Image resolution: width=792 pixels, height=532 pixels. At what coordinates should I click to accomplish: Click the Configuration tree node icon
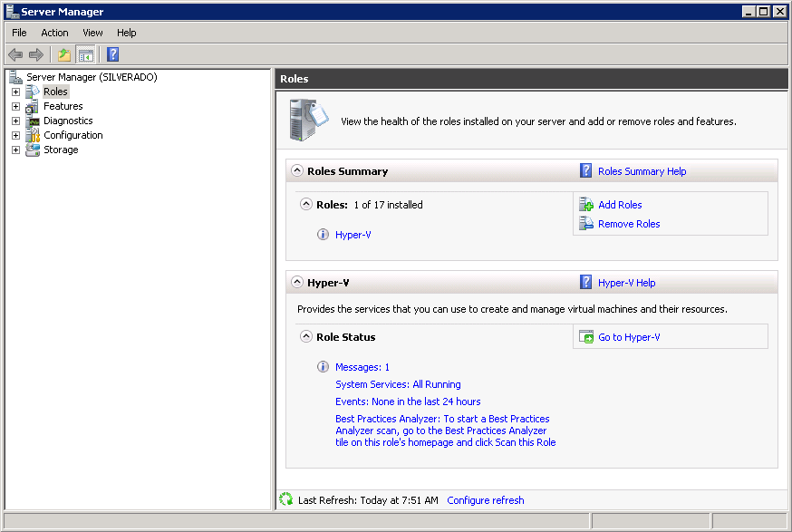point(33,135)
